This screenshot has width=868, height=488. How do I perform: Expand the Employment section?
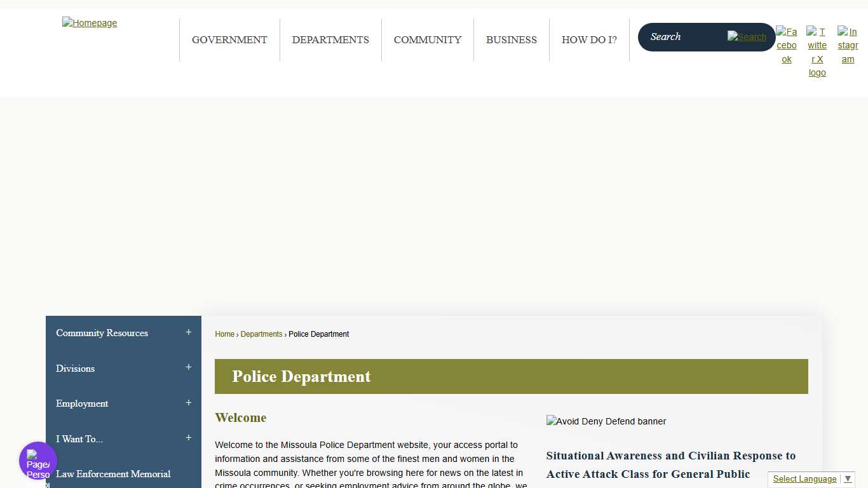pyautogui.click(x=188, y=403)
